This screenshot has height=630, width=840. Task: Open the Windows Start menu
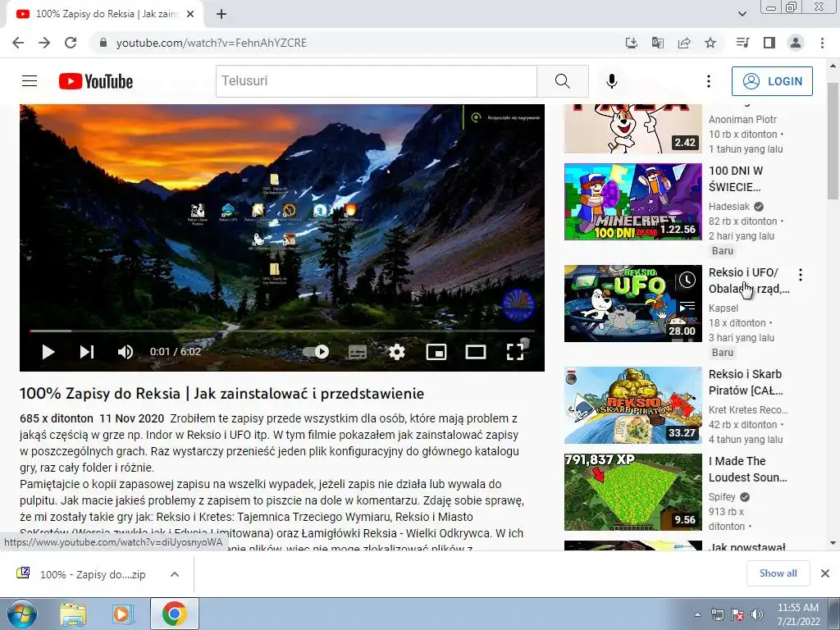(x=21, y=614)
